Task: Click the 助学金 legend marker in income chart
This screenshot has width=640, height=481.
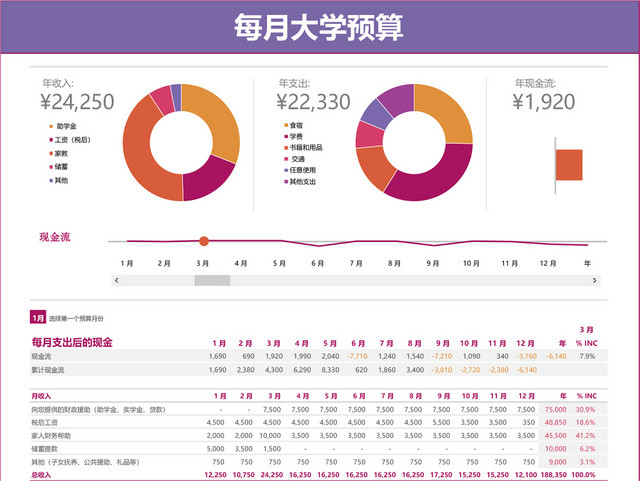Action: tap(50, 127)
